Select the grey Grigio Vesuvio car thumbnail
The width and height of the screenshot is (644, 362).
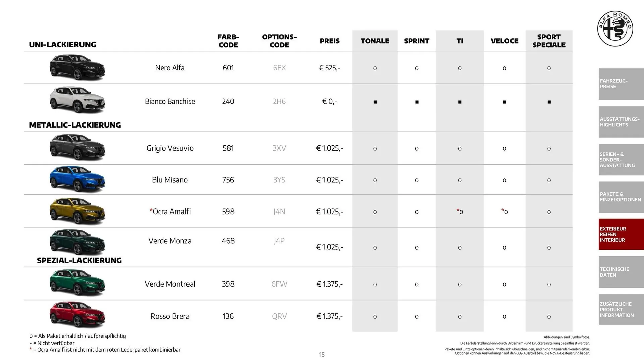tap(77, 147)
